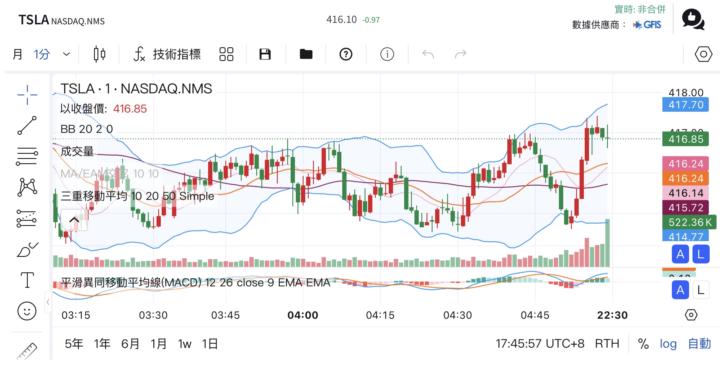This screenshot has height=378, width=720.
Task: Open chart settings hexagon icon in toolbar
Action: 703,54
